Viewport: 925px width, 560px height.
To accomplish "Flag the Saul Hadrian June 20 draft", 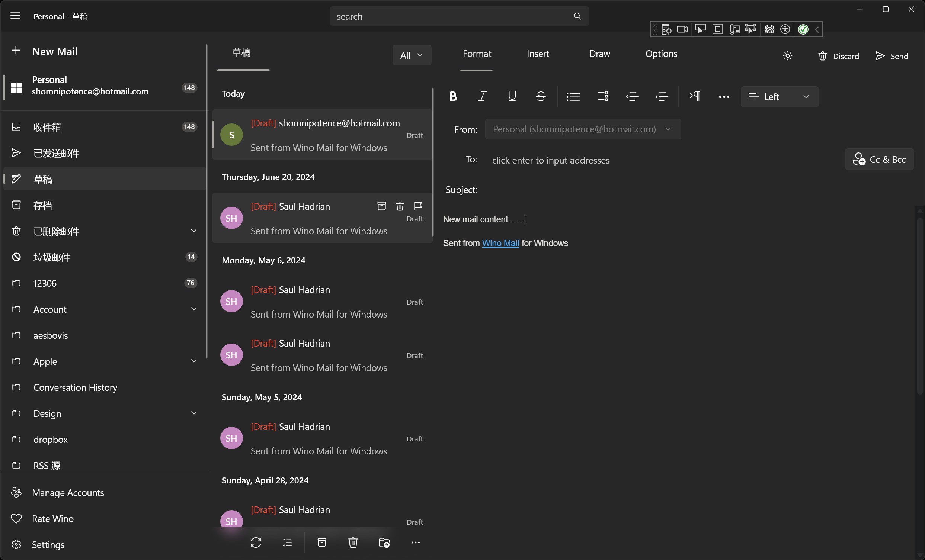I will (x=418, y=206).
